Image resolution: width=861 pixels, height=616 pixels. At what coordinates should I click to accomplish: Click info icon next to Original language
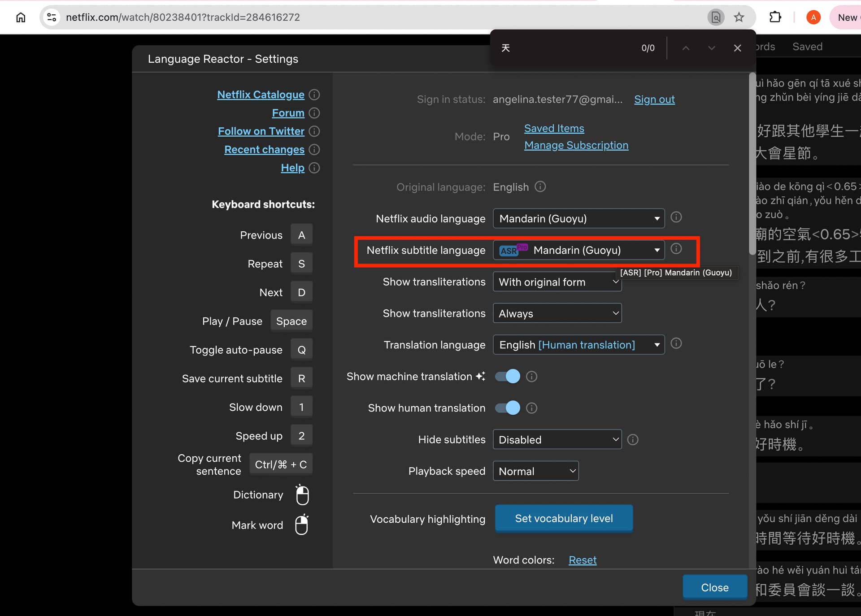(540, 187)
